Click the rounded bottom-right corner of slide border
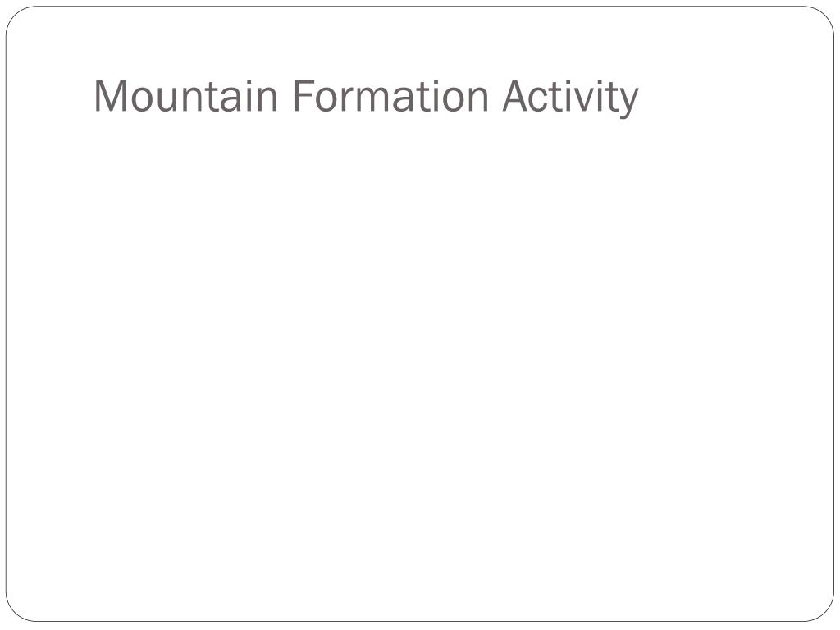 pyautogui.click(x=825, y=613)
